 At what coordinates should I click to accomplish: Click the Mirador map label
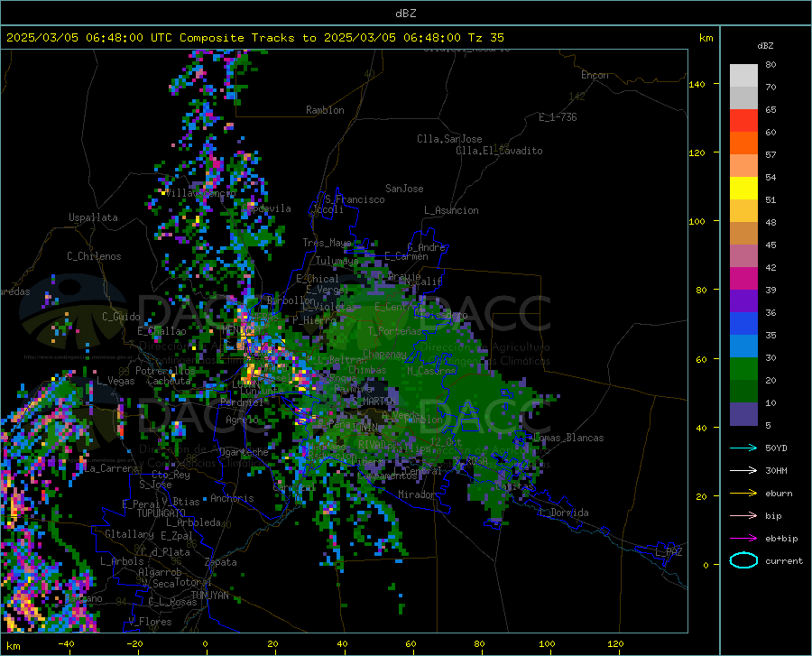417,494
